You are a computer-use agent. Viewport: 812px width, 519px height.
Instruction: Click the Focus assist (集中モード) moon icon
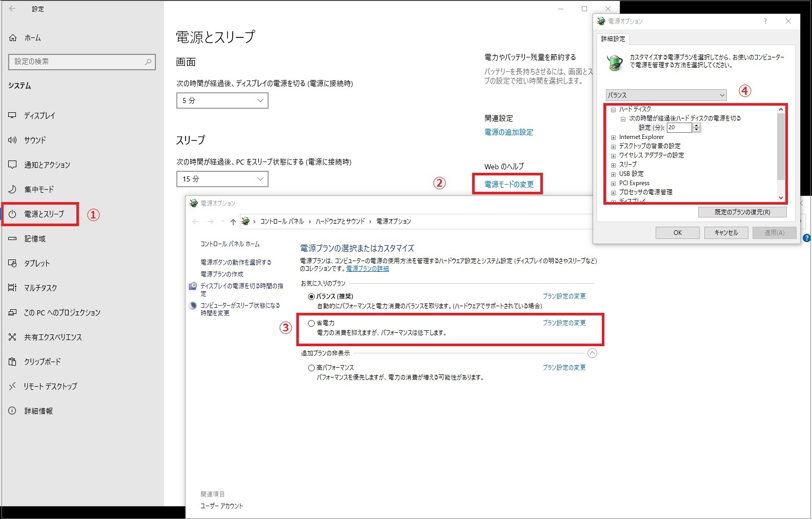pos(12,189)
